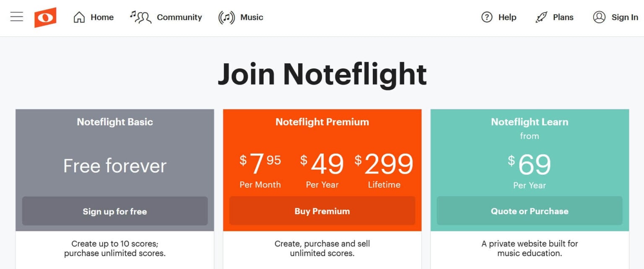This screenshot has width=644, height=269.
Task: Open the hamburger menu icon
Action: tap(17, 17)
